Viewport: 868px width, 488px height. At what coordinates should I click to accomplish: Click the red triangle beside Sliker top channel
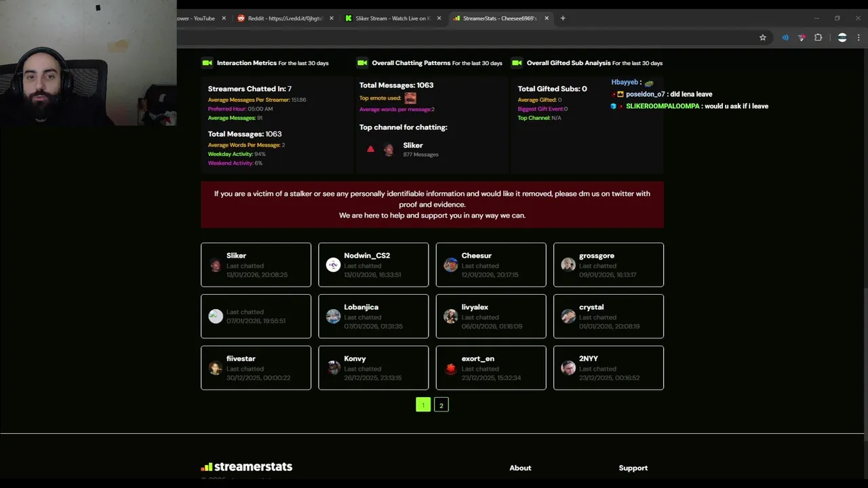tap(370, 149)
